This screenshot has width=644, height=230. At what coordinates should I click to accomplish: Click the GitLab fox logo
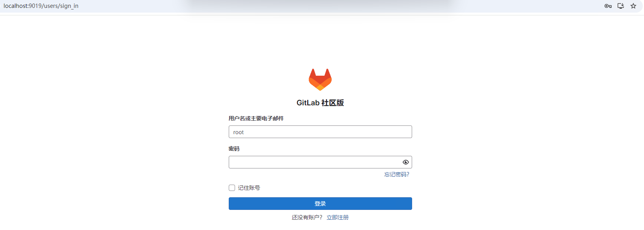coord(320,80)
